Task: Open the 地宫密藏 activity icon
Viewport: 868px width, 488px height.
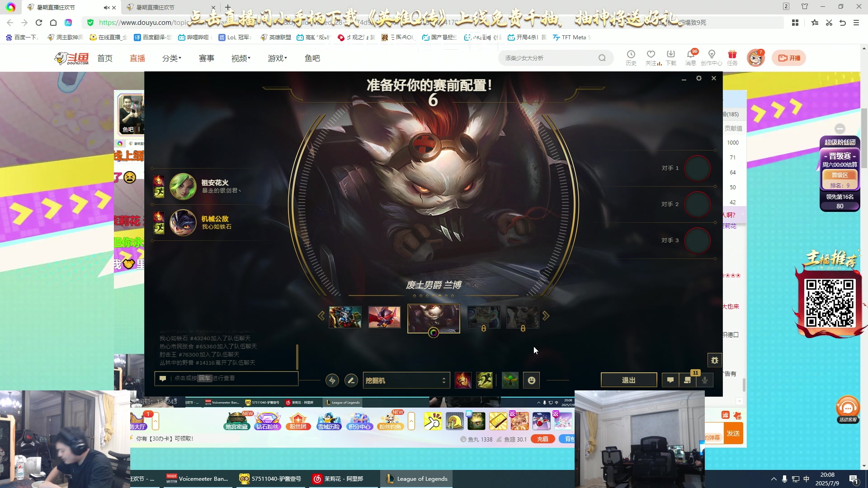Action: [237, 421]
